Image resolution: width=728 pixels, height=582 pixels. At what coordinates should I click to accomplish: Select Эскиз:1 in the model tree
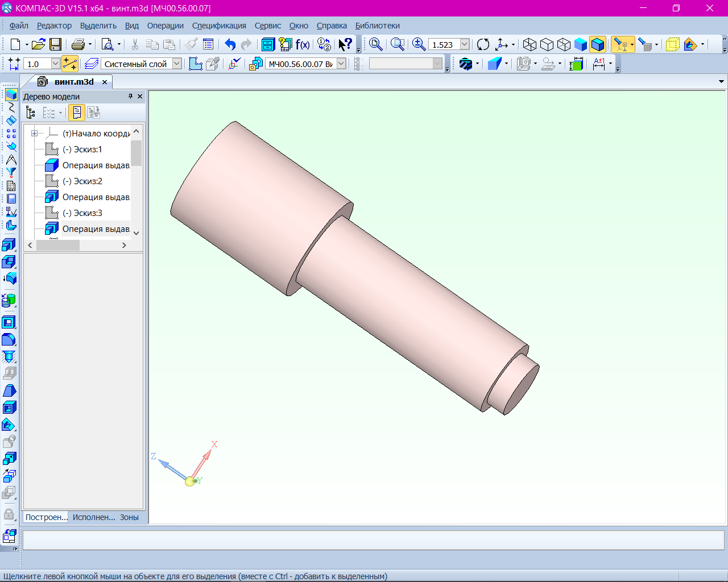pyautogui.click(x=82, y=149)
